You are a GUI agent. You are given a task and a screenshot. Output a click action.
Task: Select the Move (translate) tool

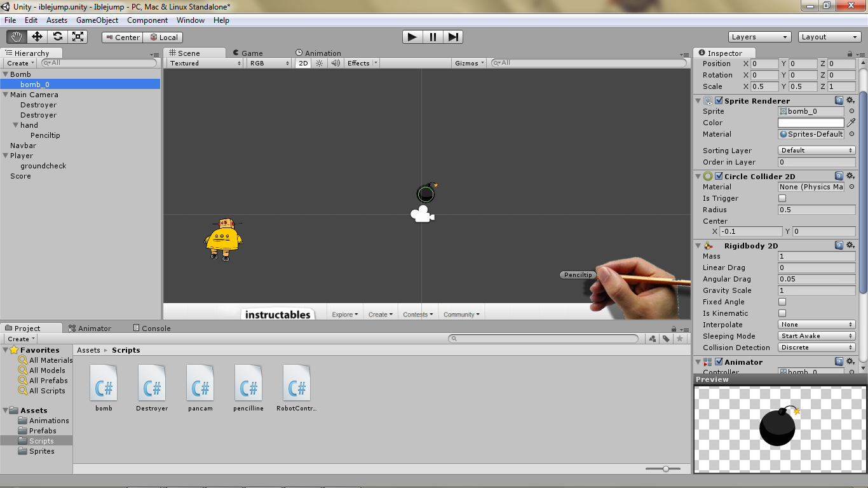(x=37, y=37)
